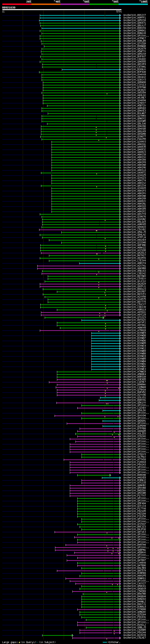Screen dimensions: 150x644
Task: Click the short green bar for UniRef100_B2ZKY8
Action: [x=58, y=635]
